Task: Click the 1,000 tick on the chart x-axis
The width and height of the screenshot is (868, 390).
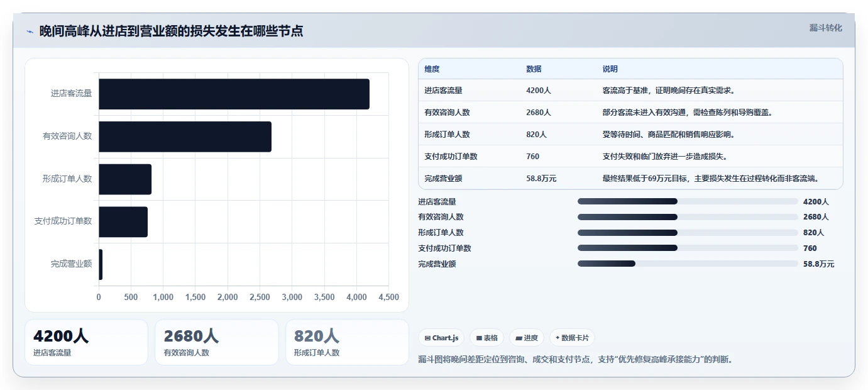Action: (x=163, y=297)
